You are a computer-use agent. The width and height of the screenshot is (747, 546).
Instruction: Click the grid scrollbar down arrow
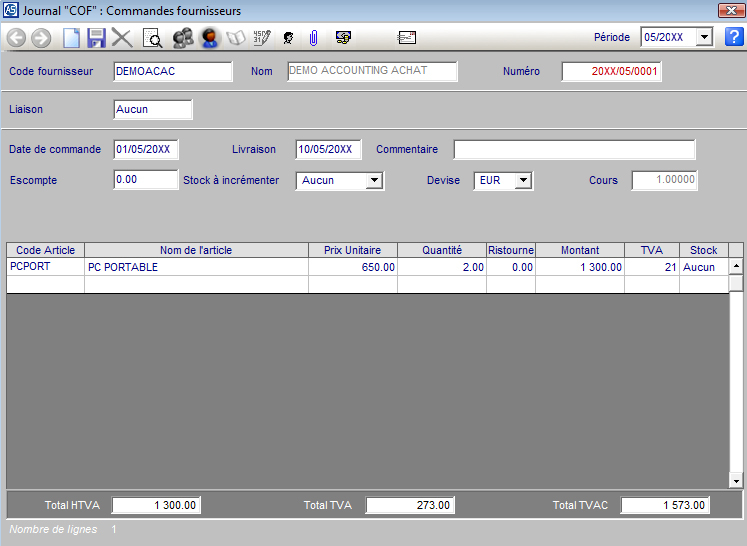click(x=736, y=481)
